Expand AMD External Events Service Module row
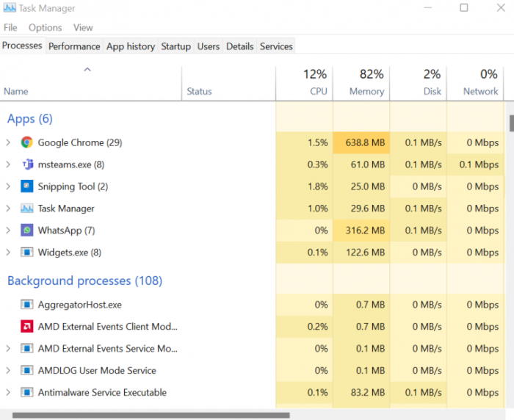Screen dimensions: 514x420 [8, 348]
